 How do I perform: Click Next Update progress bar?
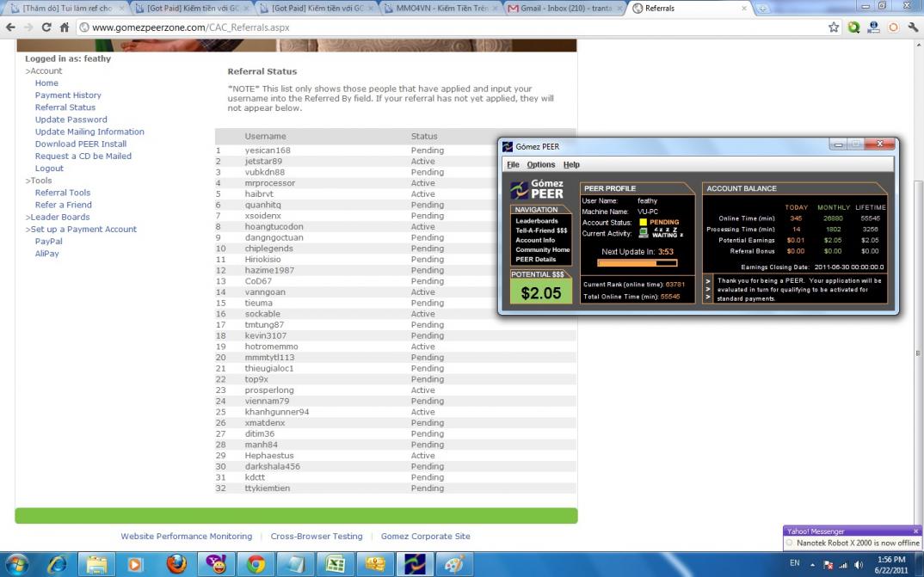637,263
